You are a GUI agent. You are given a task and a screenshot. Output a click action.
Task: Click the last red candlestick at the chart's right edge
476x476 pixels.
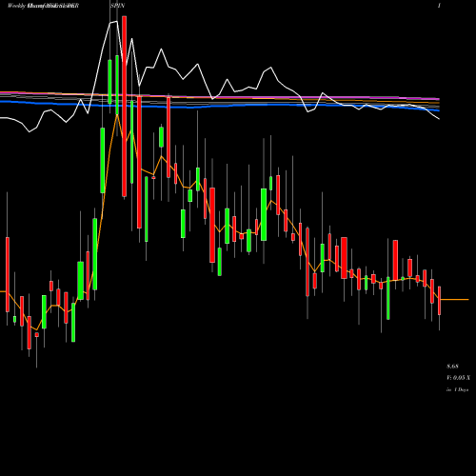point(440,301)
